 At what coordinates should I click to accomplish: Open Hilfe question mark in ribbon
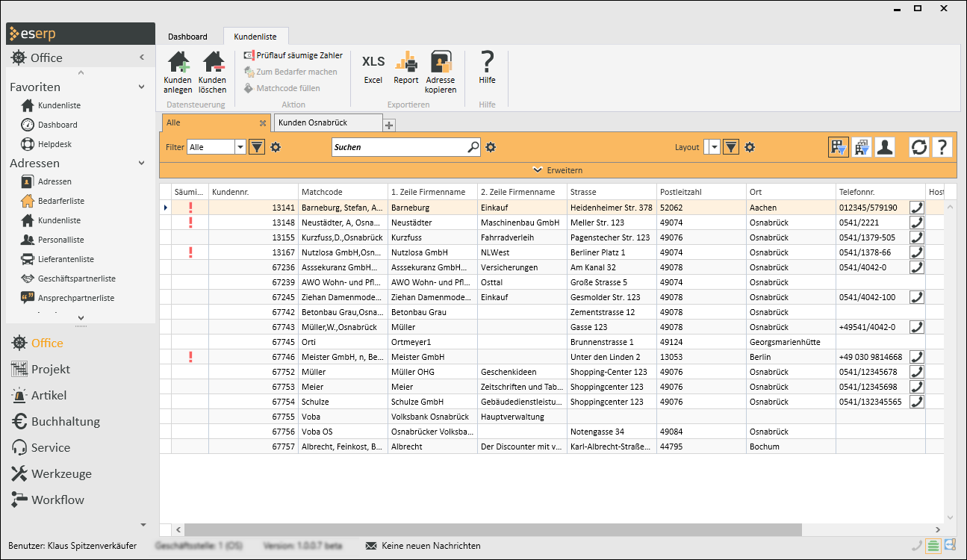(x=487, y=63)
